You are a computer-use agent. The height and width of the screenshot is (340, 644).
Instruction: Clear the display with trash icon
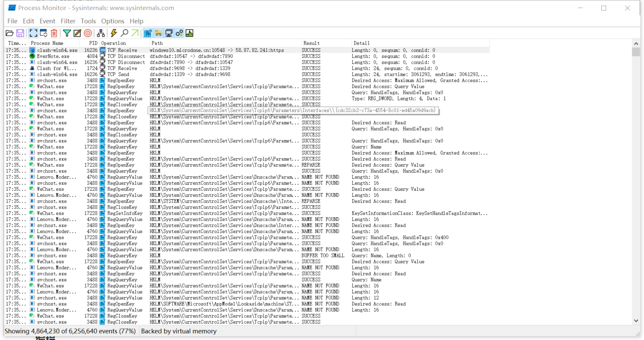click(54, 33)
